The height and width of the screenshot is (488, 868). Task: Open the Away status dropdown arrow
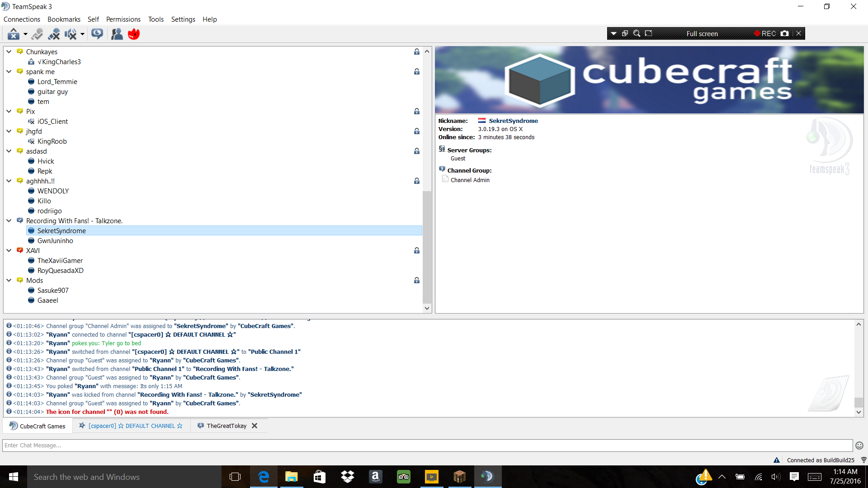click(25, 34)
